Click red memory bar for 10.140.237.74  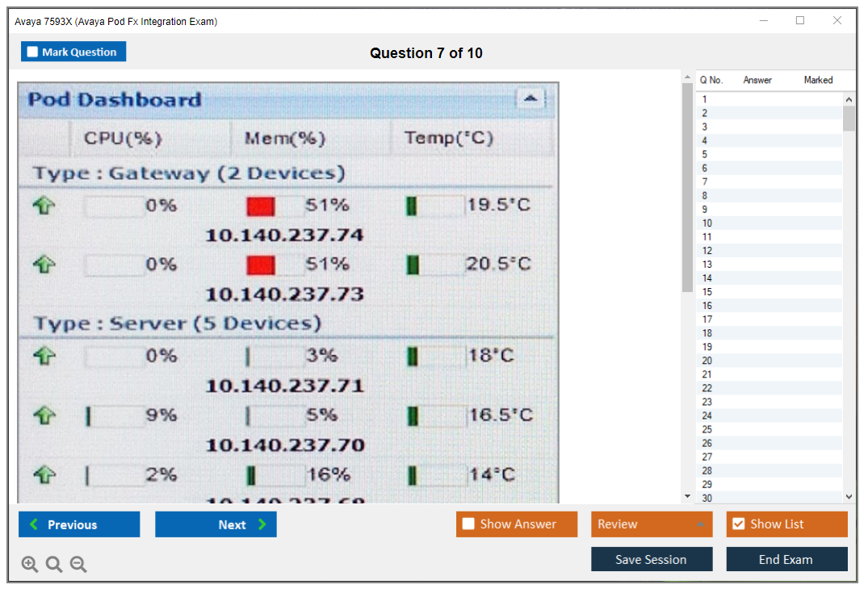tap(261, 207)
